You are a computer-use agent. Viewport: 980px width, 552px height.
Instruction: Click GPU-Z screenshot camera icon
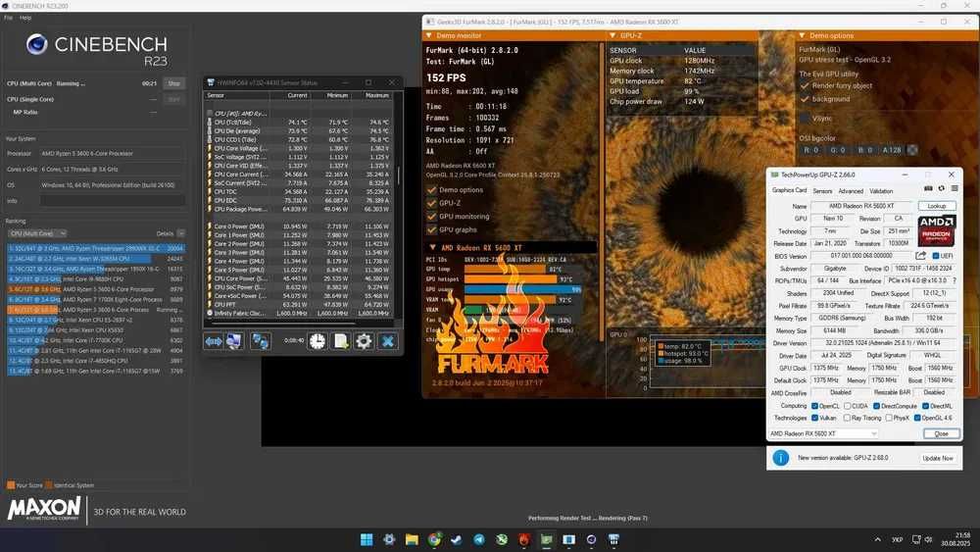click(x=928, y=189)
